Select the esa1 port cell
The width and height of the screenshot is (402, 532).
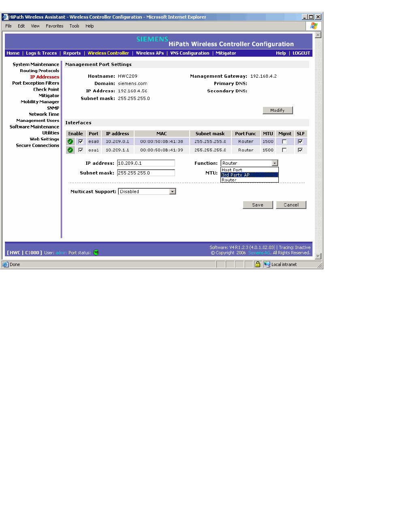coord(94,150)
